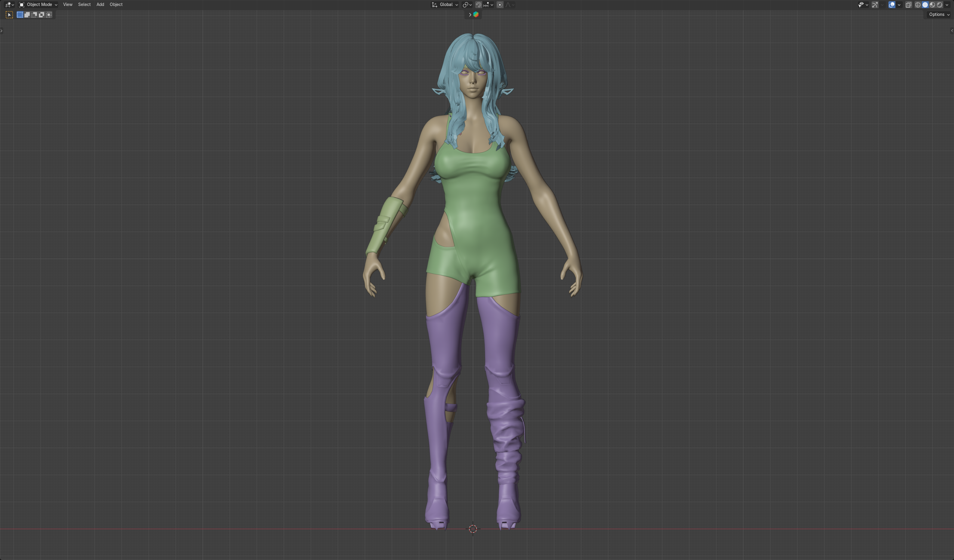This screenshot has width=954, height=560.
Task: Switch to Material Preview shading
Action: tap(932, 5)
